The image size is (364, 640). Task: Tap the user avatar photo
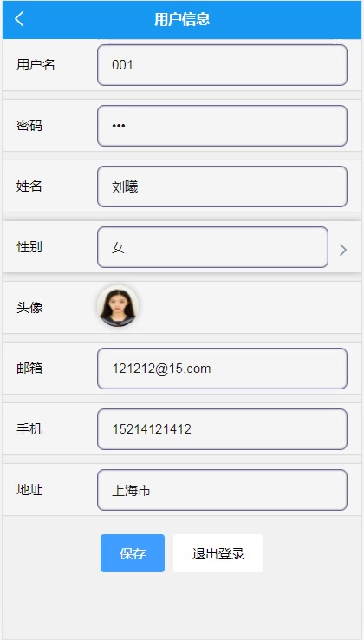pos(118,306)
